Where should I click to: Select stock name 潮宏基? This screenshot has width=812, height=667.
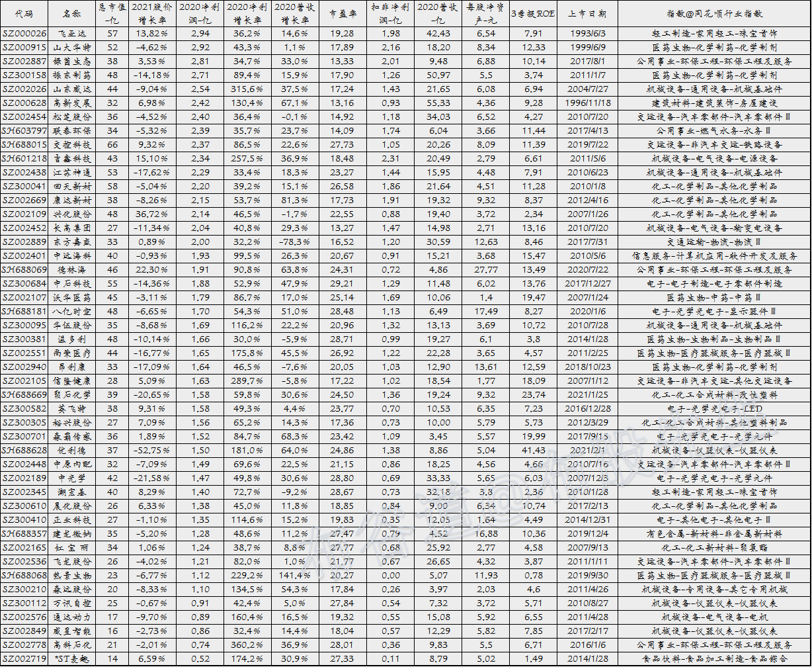(x=72, y=492)
